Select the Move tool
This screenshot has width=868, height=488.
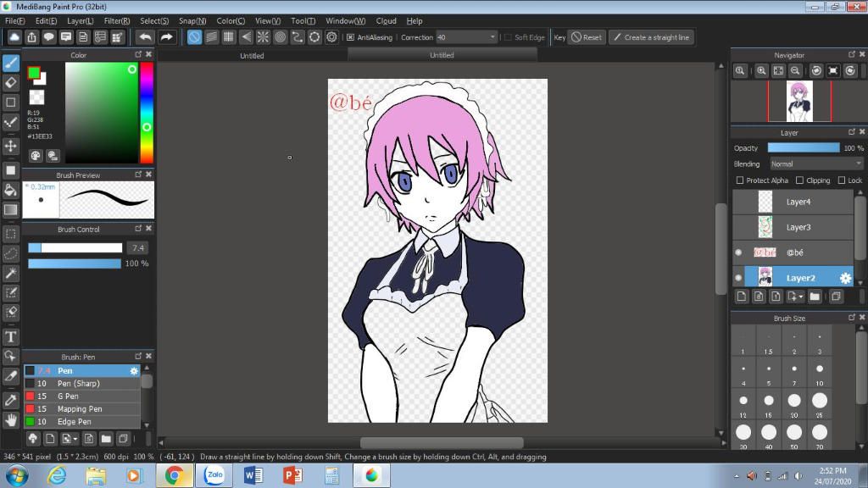point(11,146)
